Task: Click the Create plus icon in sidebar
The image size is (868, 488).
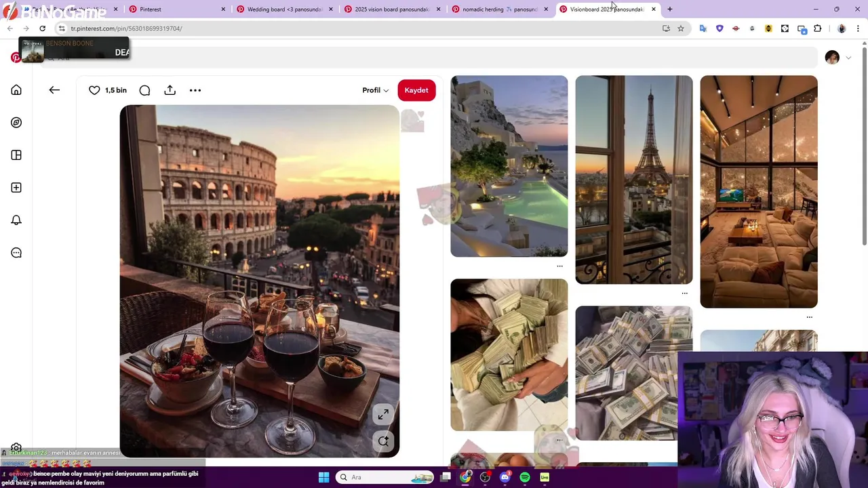Action: click(16, 188)
